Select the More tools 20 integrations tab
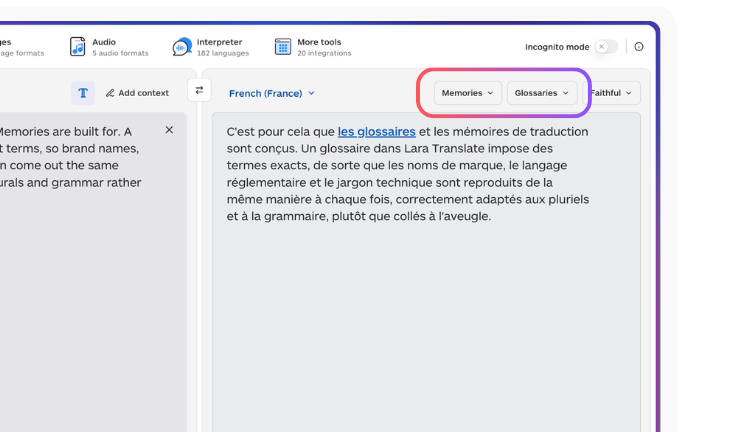This screenshot has height=432, width=750. point(313,47)
